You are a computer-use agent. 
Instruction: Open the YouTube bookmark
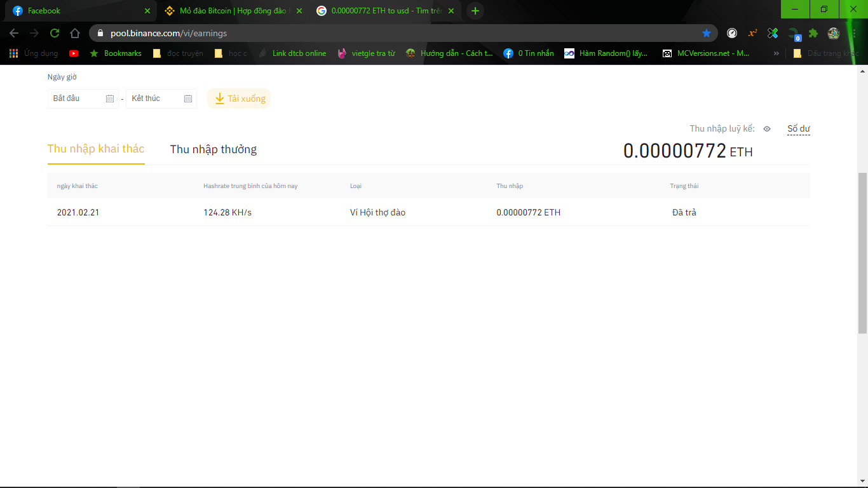74,53
